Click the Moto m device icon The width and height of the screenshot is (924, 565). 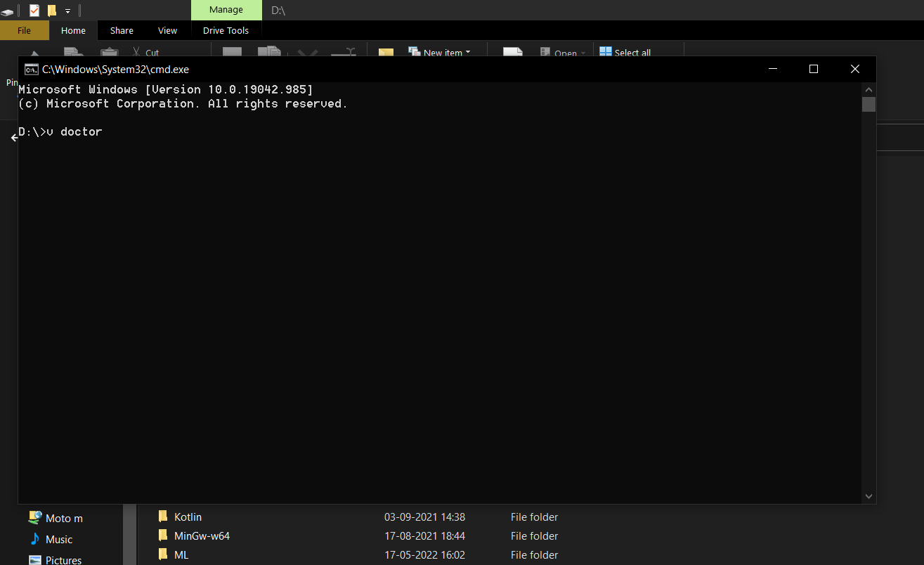pos(35,517)
